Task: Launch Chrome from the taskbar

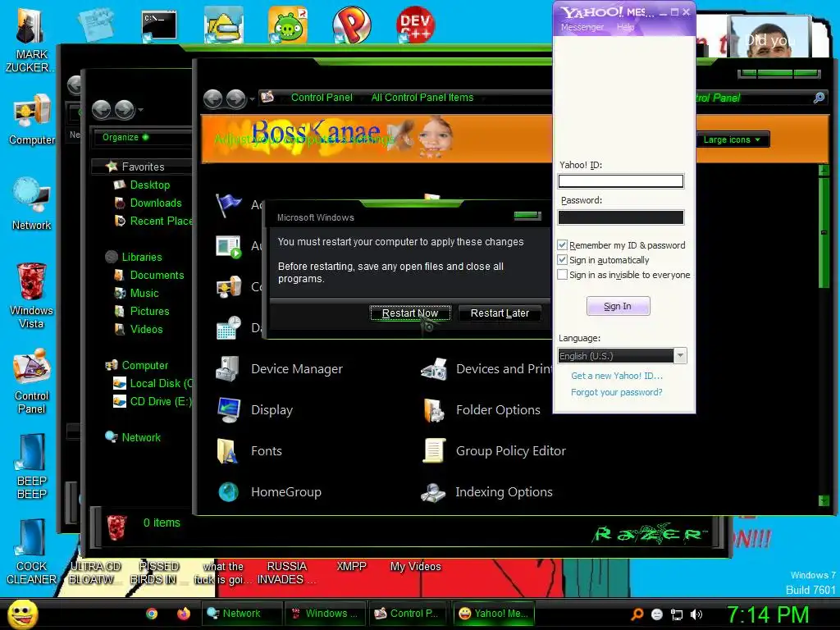Action: coord(152,614)
